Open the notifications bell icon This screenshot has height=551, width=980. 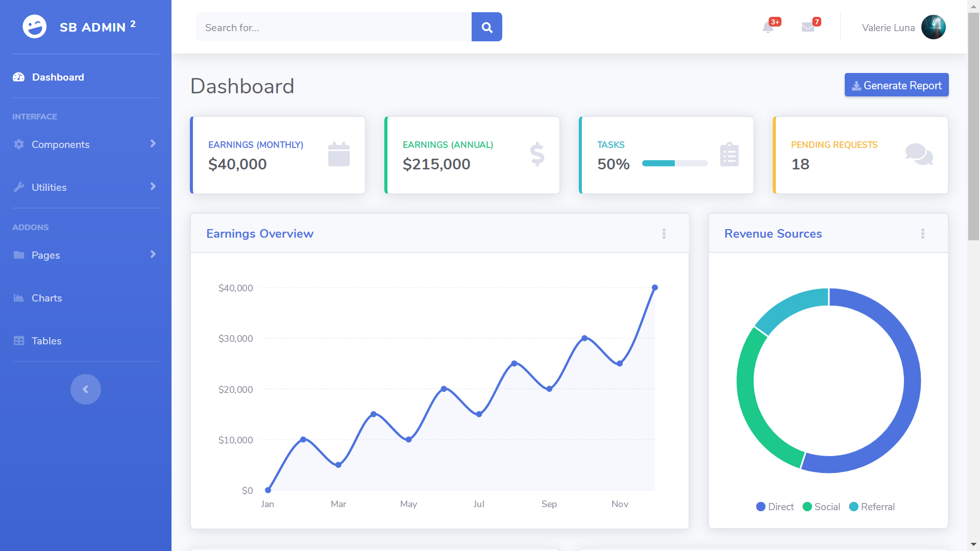(x=767, y=28)
